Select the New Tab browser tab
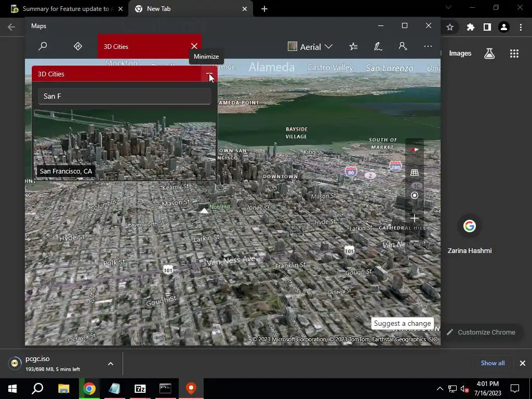 (x=191, y=9)
